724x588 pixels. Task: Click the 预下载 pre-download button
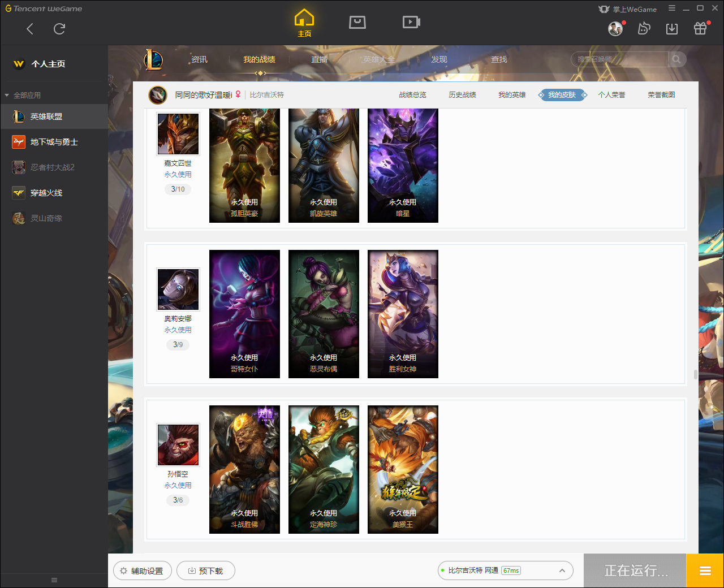pyautogui.click(x=206, y=571)
